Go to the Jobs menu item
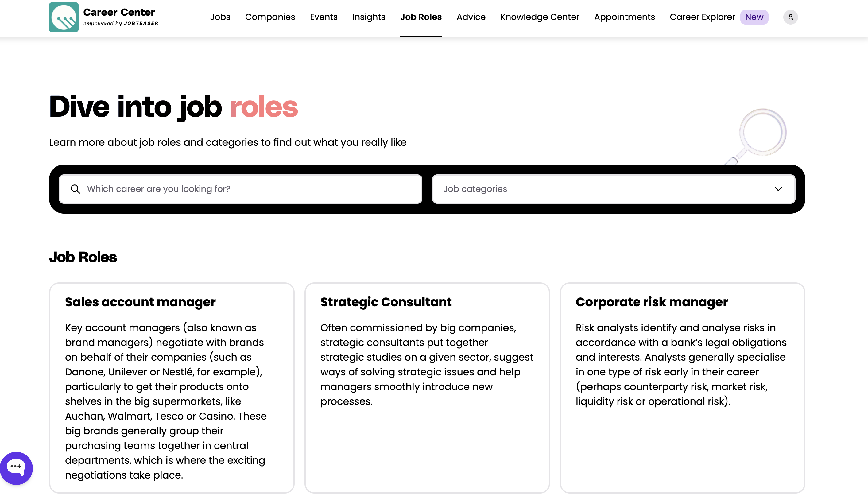The height and width of the screenshot is (496, 868). pos(220,17)
